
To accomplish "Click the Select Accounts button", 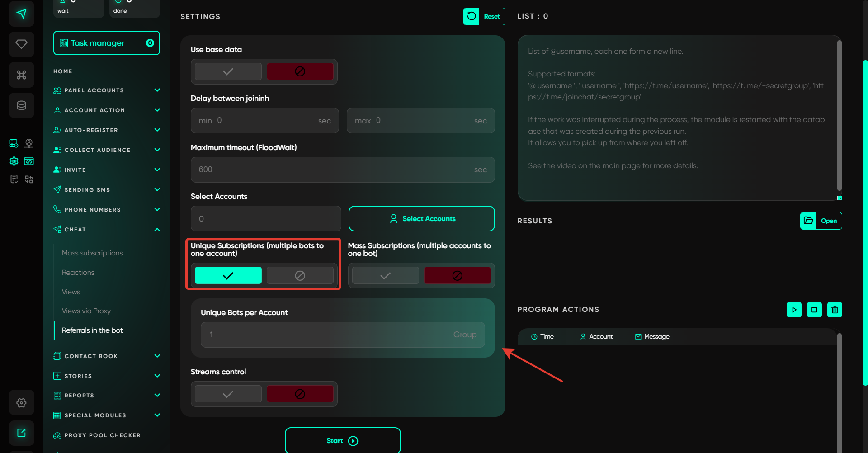I will pos(421,219).
